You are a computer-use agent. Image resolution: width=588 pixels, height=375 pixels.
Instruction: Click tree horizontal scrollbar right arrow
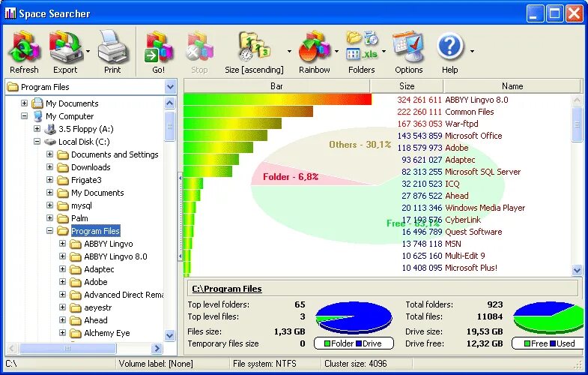coord(157,348)
